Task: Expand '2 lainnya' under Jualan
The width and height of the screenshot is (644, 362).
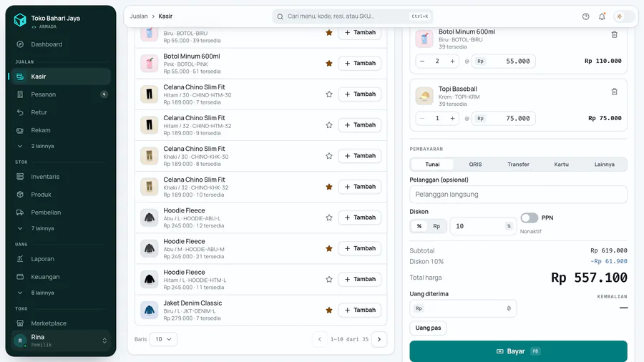Action: [x=60, y=146]
